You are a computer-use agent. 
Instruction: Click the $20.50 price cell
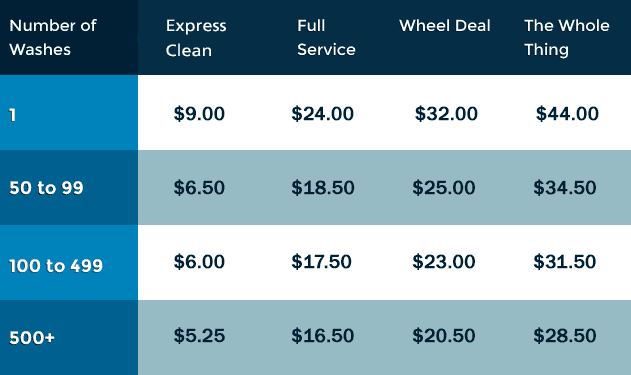(444, 336)
